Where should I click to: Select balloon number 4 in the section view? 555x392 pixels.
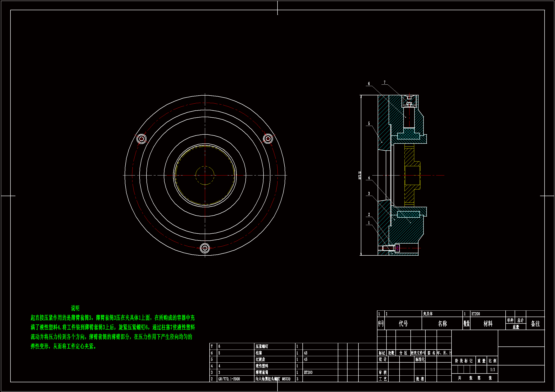click(369, 178)
